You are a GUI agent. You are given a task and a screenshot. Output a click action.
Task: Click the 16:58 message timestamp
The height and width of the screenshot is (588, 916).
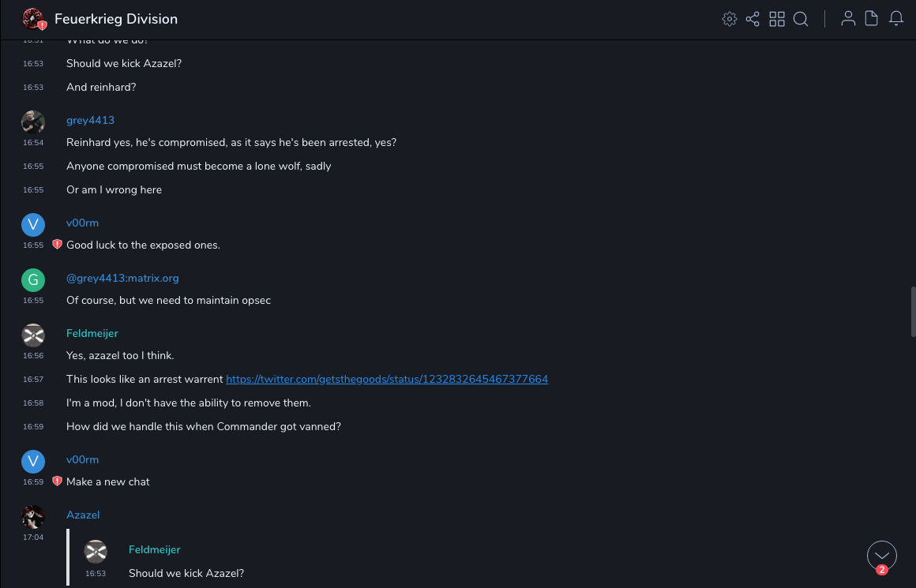pyautogui.click(x=33, y=403)
